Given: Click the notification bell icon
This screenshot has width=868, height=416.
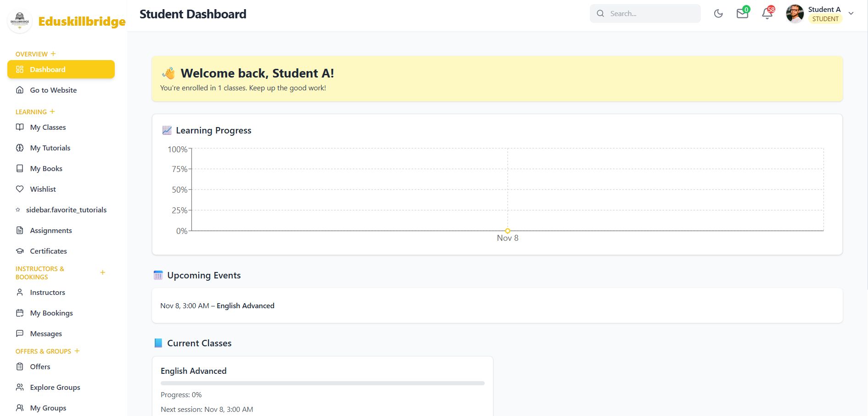Looking at the screenshot, I should [x=767, y=14].
